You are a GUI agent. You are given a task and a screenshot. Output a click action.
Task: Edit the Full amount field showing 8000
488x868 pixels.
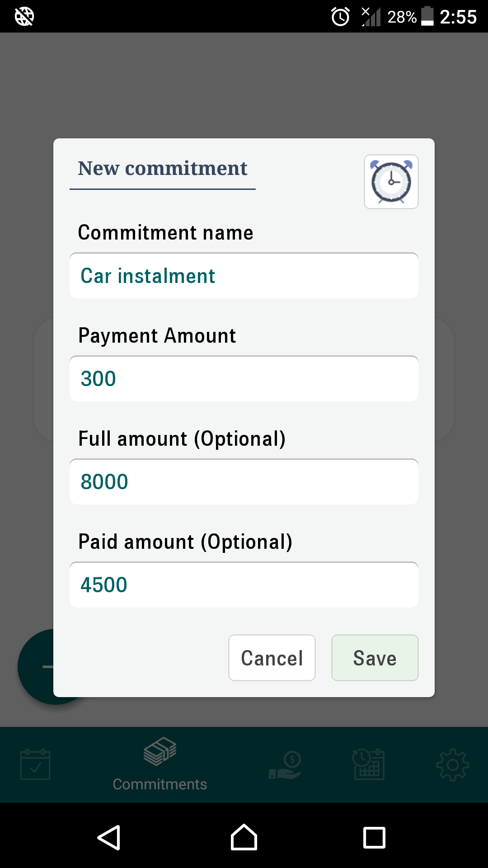coord(244,482)
